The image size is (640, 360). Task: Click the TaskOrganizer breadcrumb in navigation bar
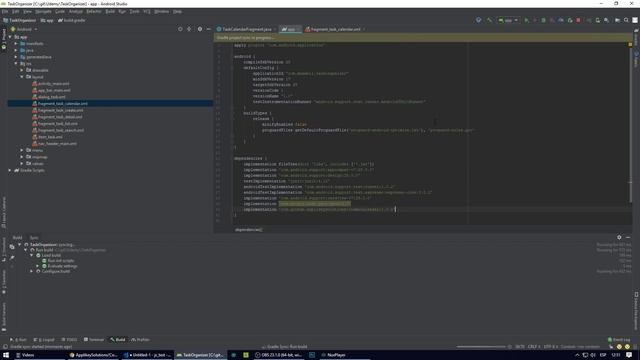click(x=20, y=20)
